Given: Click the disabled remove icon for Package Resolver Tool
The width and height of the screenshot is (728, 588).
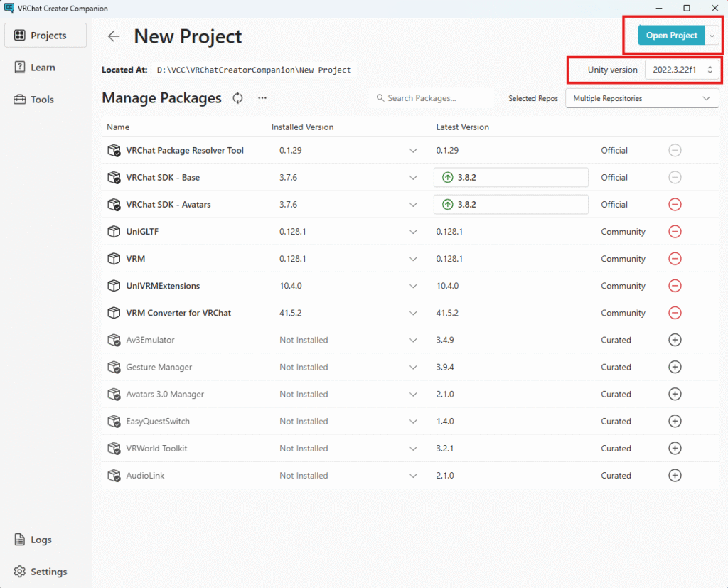Looking at the screenshot, I should (x=675, y=150).
